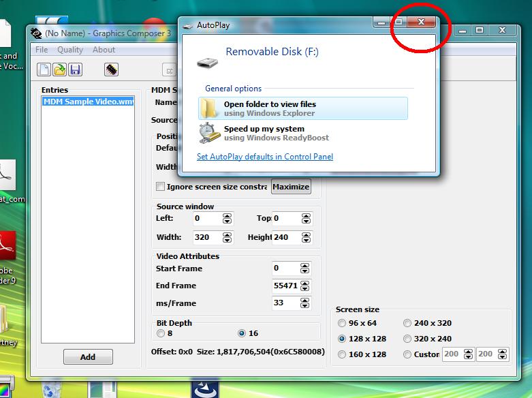Click the GC toolbar button
This screenshot has height=398, width=532.
tap(169, 70)
